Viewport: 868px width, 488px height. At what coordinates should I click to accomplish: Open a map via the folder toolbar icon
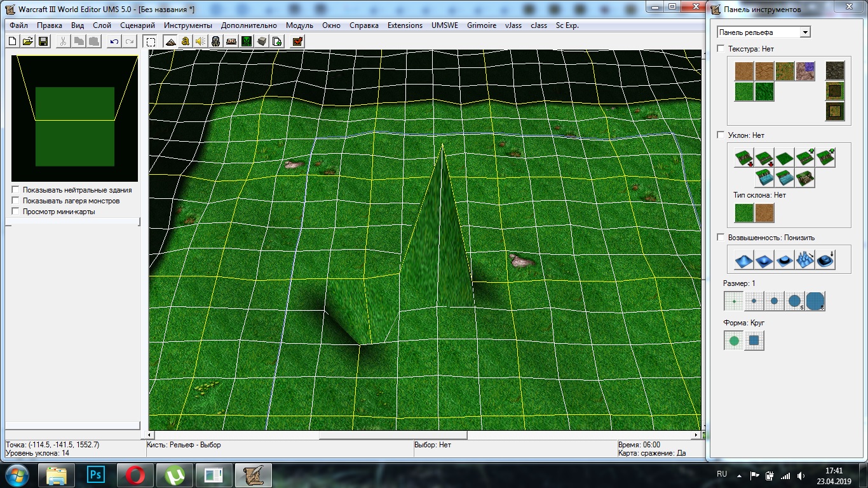(x=28, y=41)
